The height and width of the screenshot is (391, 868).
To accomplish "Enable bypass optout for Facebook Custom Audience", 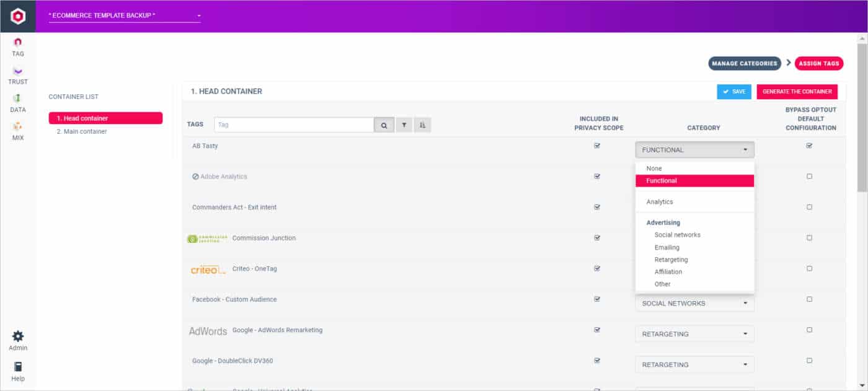I will point(809,299).
